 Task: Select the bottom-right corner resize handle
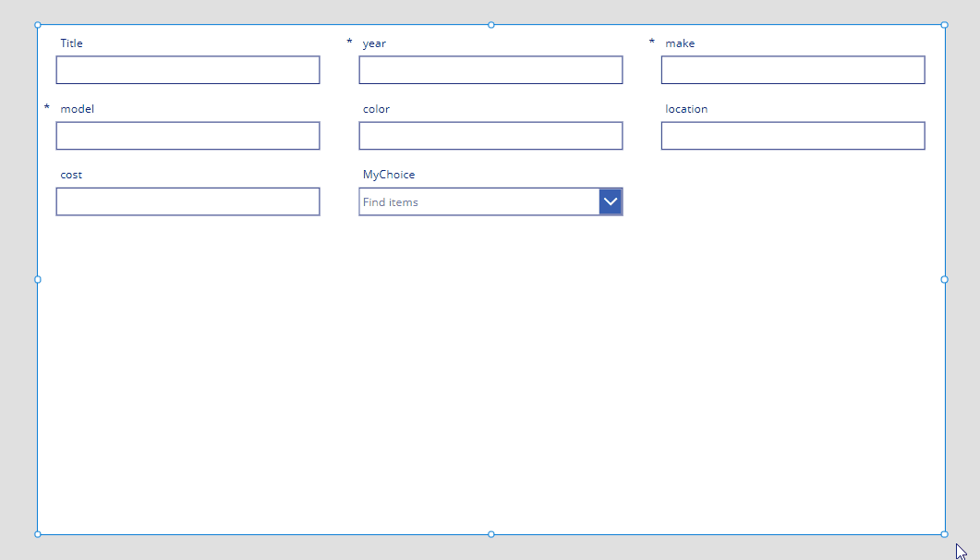(944, 533)
